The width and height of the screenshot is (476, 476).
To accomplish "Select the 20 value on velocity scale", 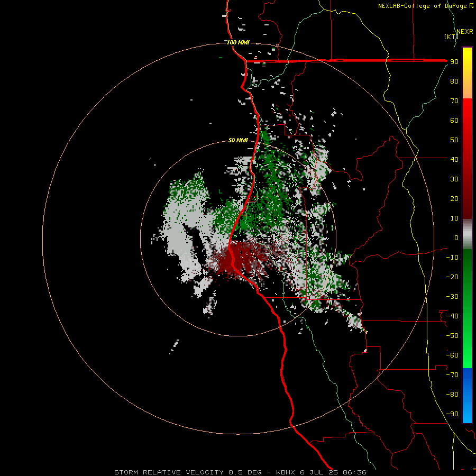I will [x=454, y=199].
